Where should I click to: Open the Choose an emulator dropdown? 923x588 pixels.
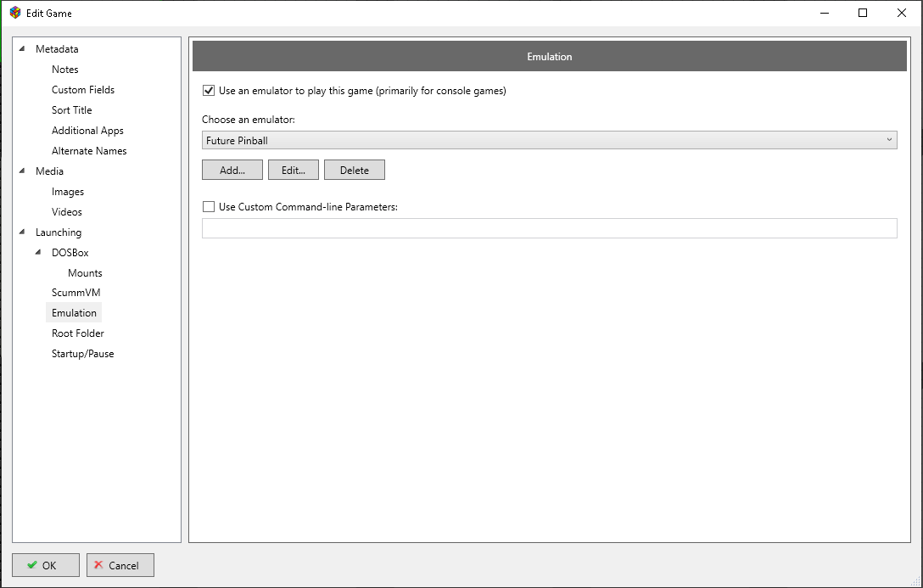point(549,140)
